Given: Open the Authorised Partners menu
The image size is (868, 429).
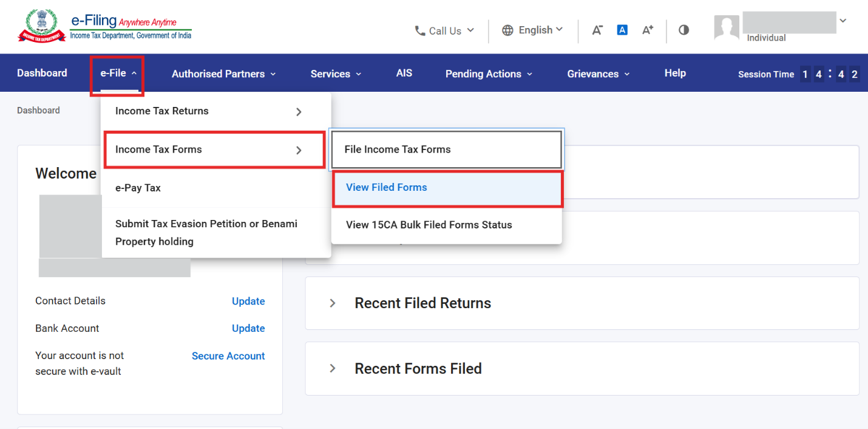Looking at the screenshot, I should click(223, 74).
